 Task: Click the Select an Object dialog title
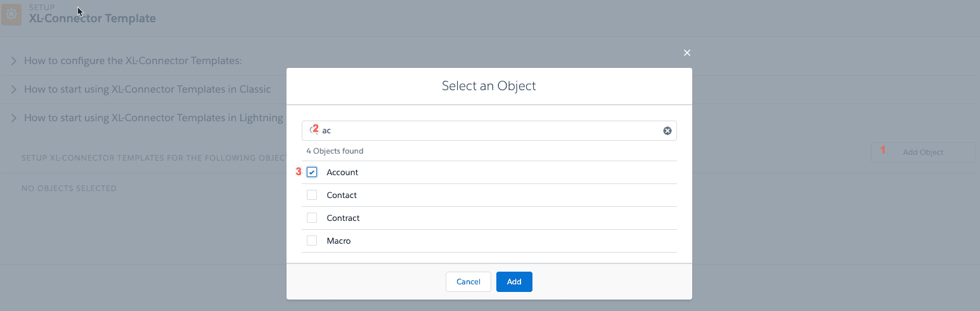coord(489,86)
